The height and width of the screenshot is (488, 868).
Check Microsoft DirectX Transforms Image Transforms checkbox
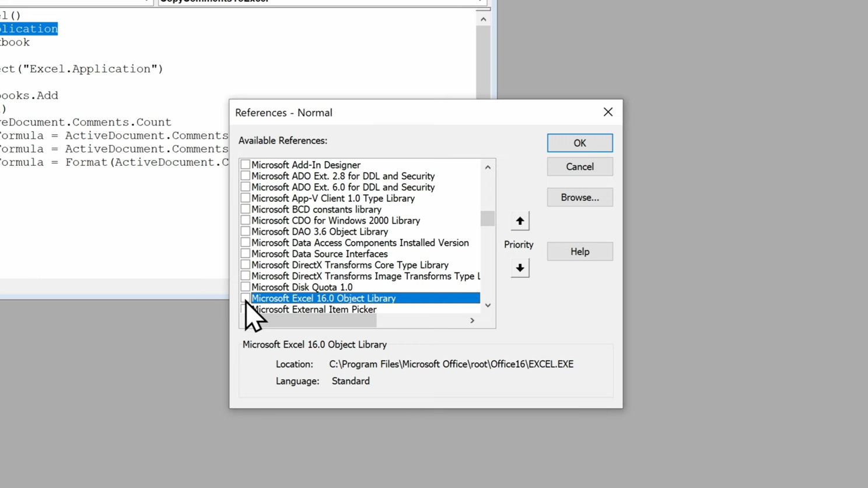click(246, 276)
